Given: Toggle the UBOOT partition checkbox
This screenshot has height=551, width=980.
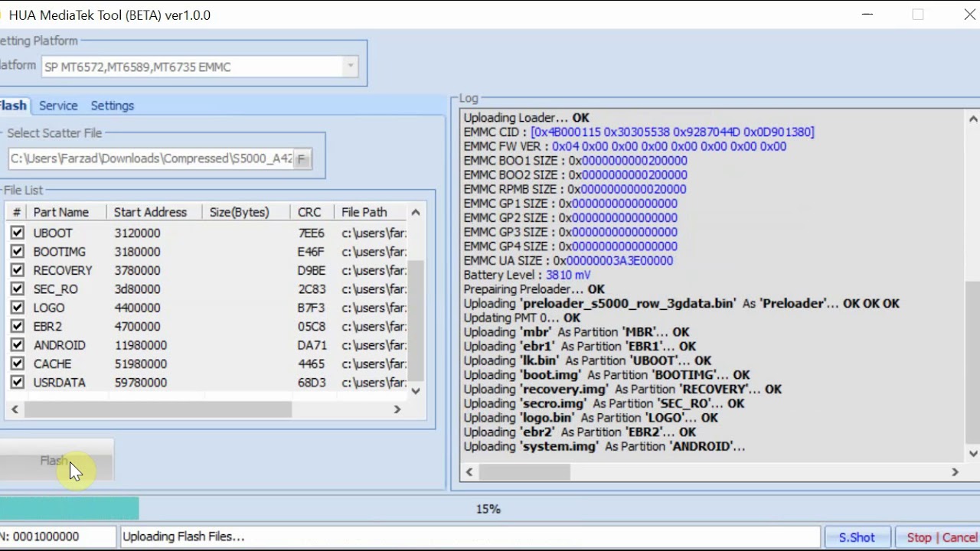Looking at the screenshot, I should pyautogui.click(x=18, y=233).
